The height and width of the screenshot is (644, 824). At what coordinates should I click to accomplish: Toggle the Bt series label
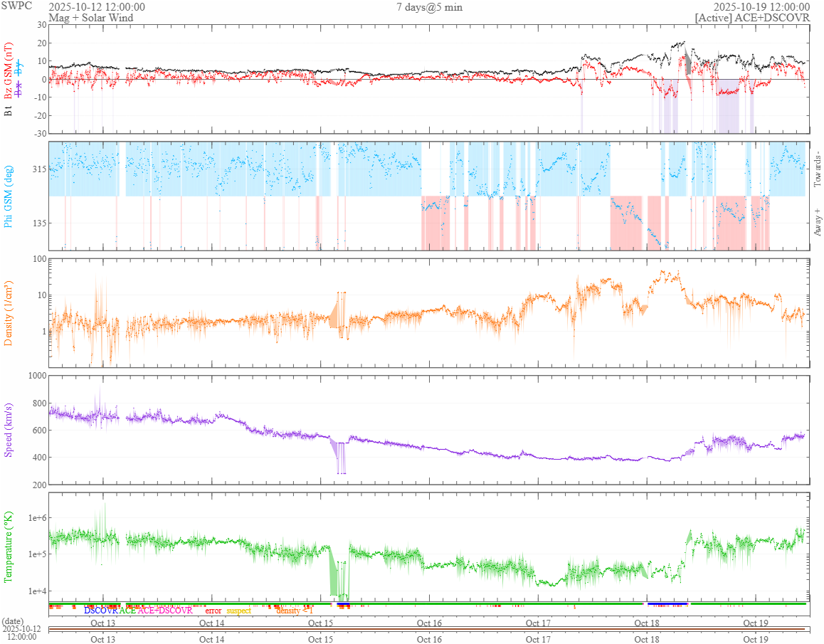(x=8, y=112)
